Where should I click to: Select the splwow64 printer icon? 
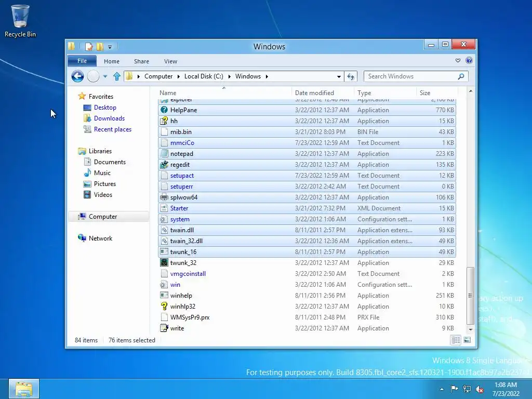pyautogui.click(x=164, y=197)
